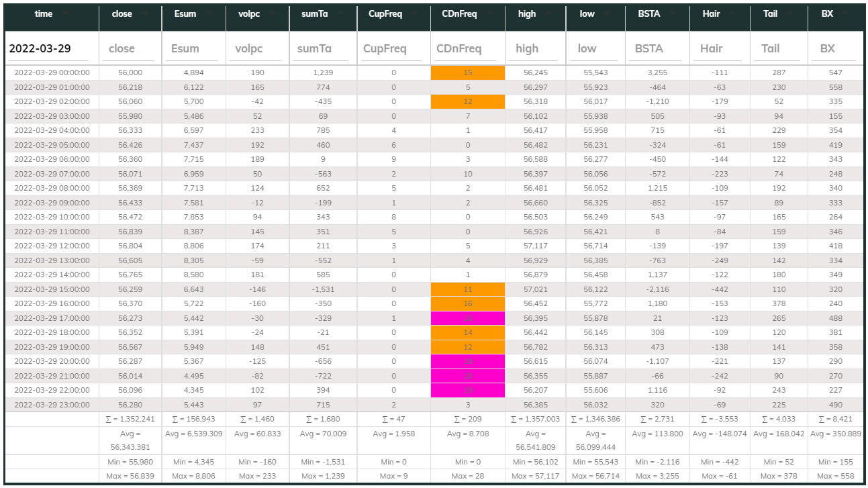Select high value 57,021 in the 15:00 row
This screenshot has width=868, height=488.
535,289
